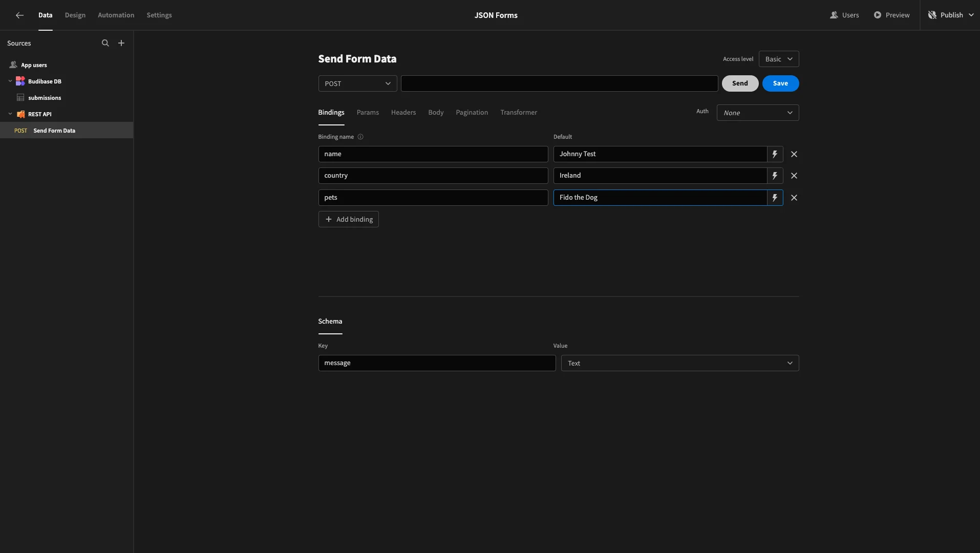This screenshot has width=980, height=553.
Task: Search sources with magnifier icon
Action: (x=105, y=43)
